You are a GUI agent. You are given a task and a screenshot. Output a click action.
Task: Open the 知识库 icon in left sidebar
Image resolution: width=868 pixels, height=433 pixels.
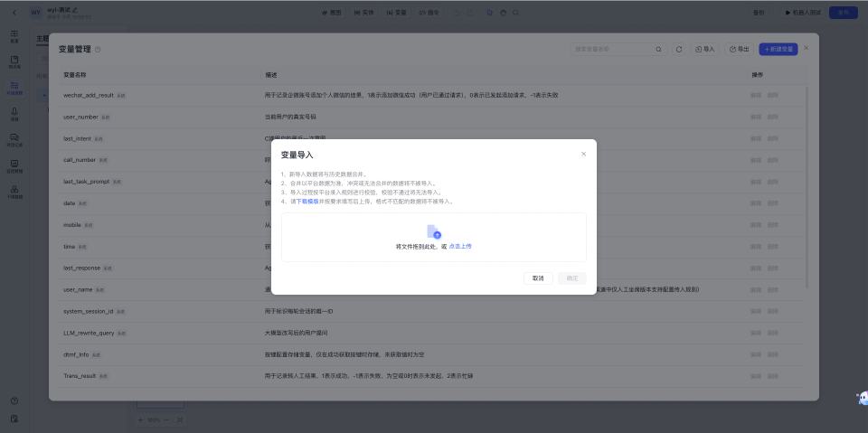[x=14, y=61]
